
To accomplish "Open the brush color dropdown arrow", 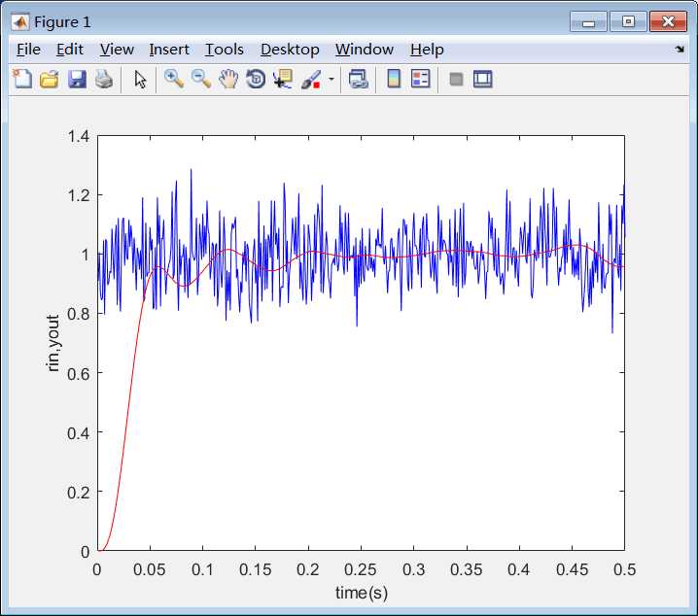I will pyautogui.click(x=332, y=80).
